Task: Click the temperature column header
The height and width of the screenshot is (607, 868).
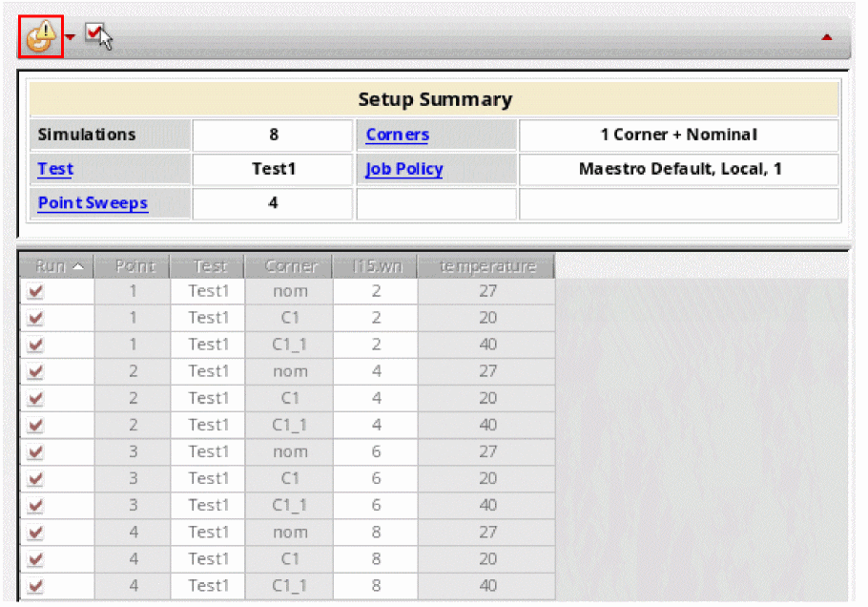Action: click(487, 266)
